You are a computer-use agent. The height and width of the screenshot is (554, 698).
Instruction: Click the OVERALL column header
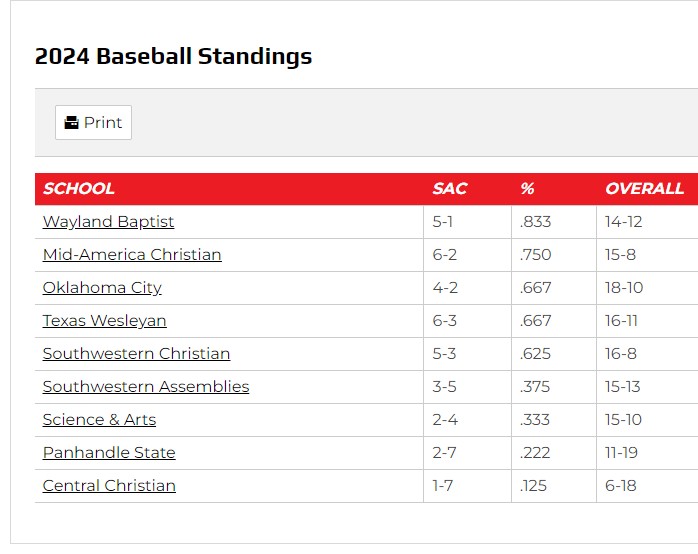pos(644,189)
